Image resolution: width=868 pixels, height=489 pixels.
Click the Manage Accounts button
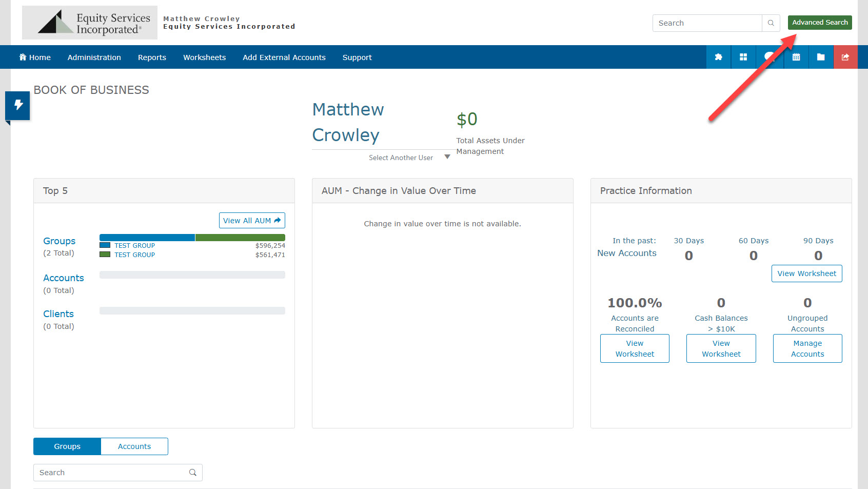807,348
